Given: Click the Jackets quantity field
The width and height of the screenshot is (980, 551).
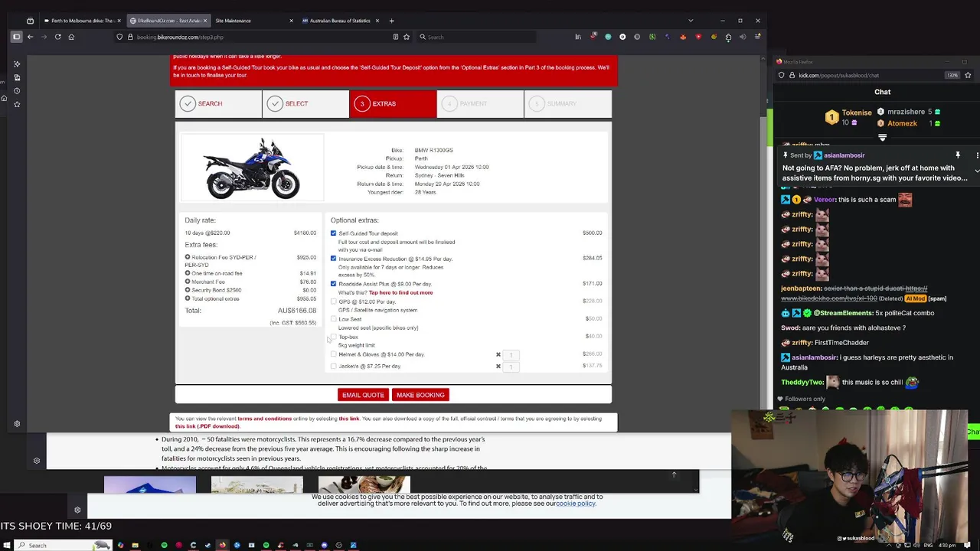Looking at the screenshot, I should tap(511, 366).
